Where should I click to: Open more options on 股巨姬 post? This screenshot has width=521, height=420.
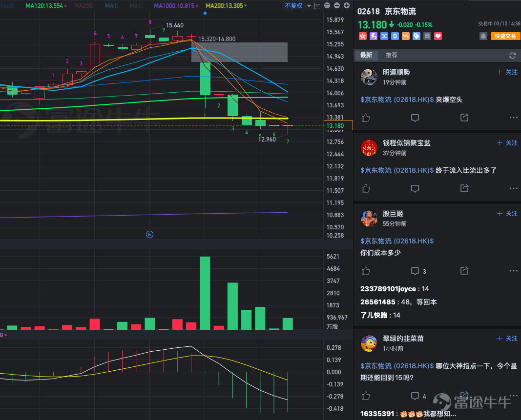point(513,271)
